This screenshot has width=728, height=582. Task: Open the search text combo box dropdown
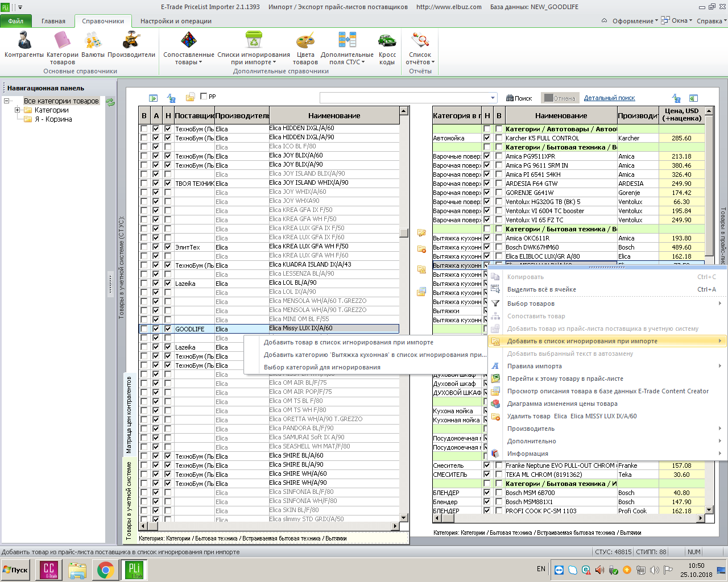click(493, 97)
